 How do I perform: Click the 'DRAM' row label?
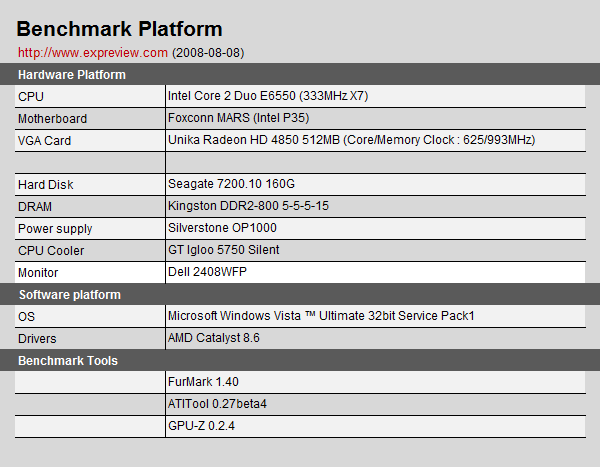(35, 207)
